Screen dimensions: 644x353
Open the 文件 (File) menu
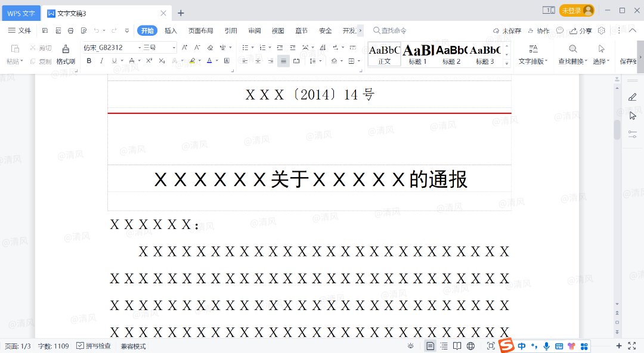point(20,30)
